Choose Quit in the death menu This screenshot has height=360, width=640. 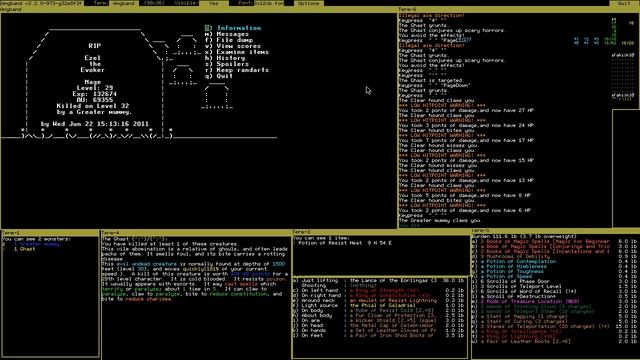tap(219, 76)
